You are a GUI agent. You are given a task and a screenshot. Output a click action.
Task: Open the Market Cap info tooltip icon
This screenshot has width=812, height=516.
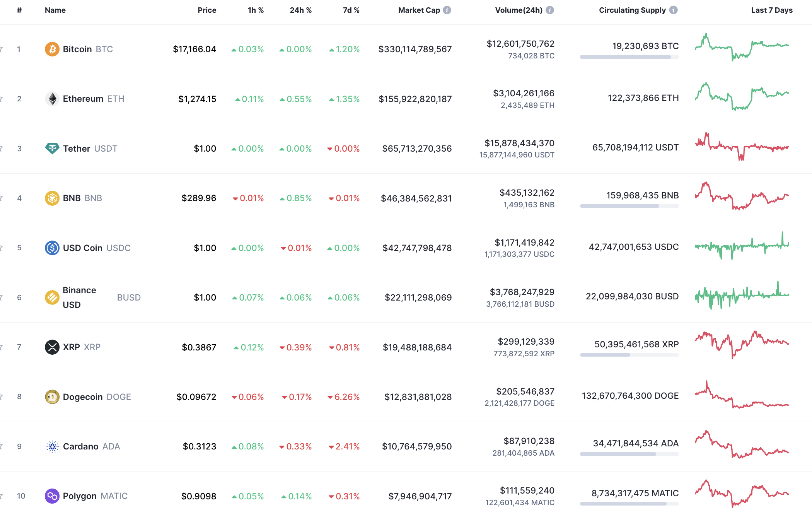pos(447,10)
